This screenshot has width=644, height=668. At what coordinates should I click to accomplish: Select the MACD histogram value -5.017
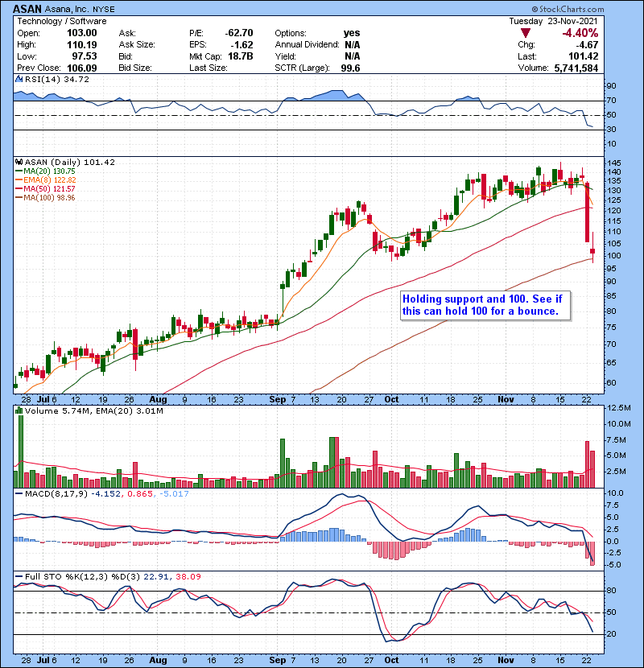tap(174, 493)
